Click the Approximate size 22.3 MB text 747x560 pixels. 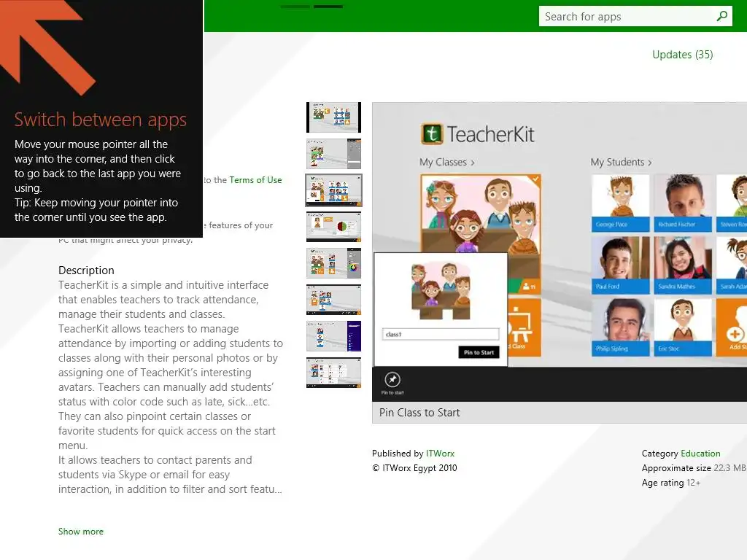pos(694,468)
